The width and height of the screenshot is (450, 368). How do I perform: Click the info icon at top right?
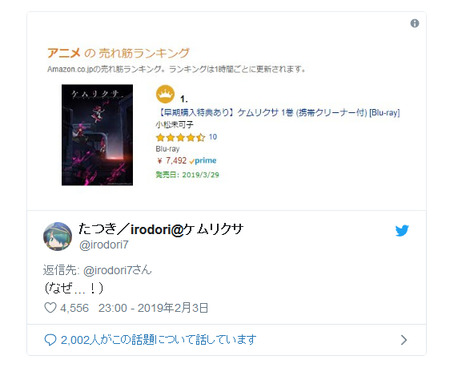point(414,23)
